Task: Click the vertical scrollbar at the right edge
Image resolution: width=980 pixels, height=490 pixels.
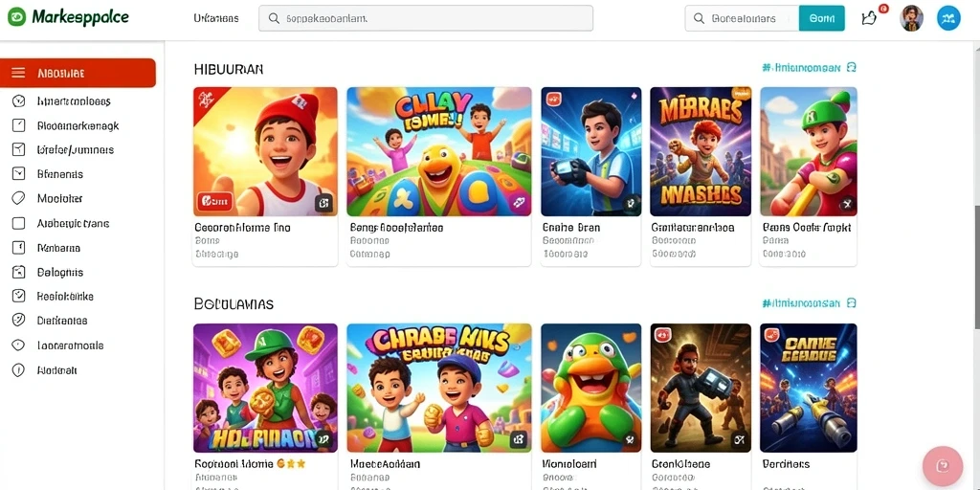Action: click(976, 267)
